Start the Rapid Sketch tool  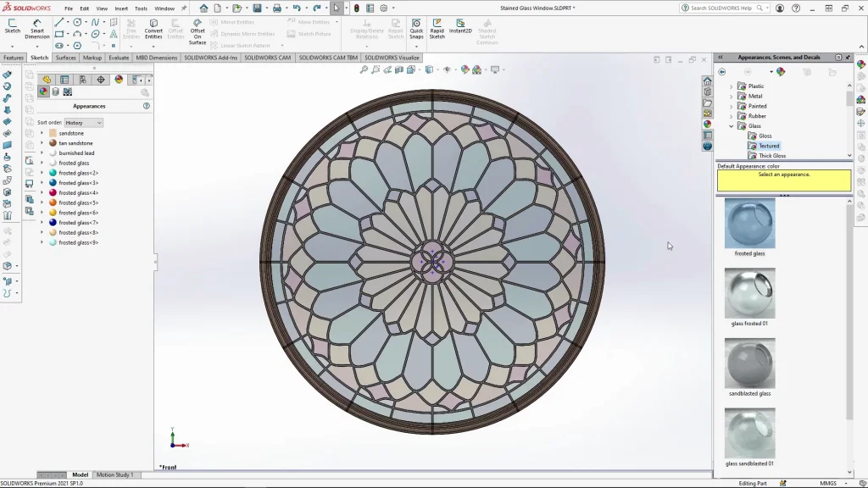tap(437, 29)
